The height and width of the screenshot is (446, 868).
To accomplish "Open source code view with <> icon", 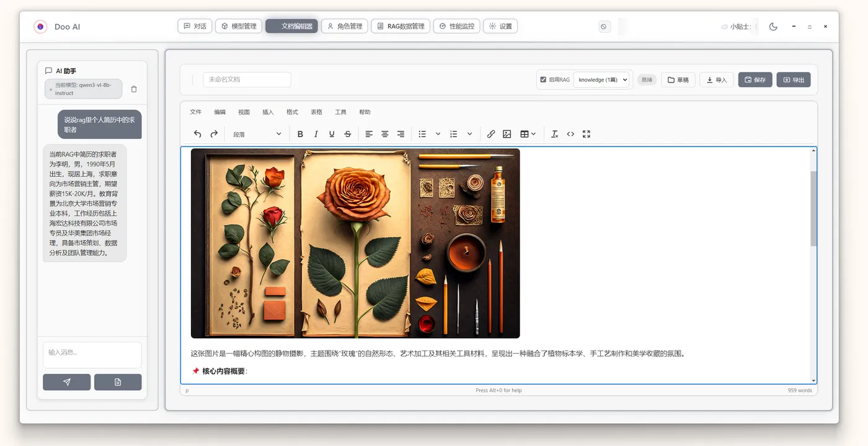I will pos(570,133).
